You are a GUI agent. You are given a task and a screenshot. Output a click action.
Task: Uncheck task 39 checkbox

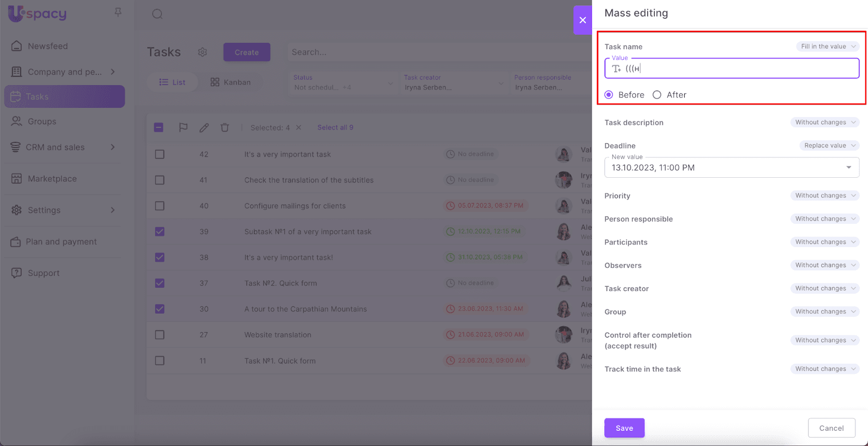(159, 231)
